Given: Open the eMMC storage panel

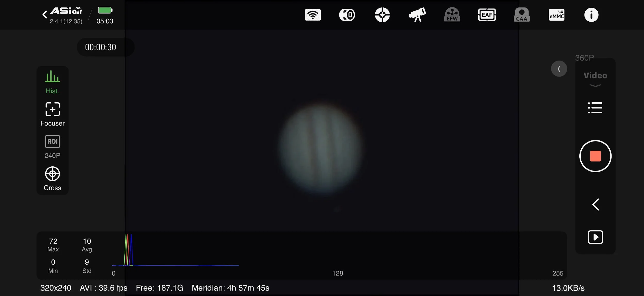Looking at the screenshot, I should (x=556, y=15).
